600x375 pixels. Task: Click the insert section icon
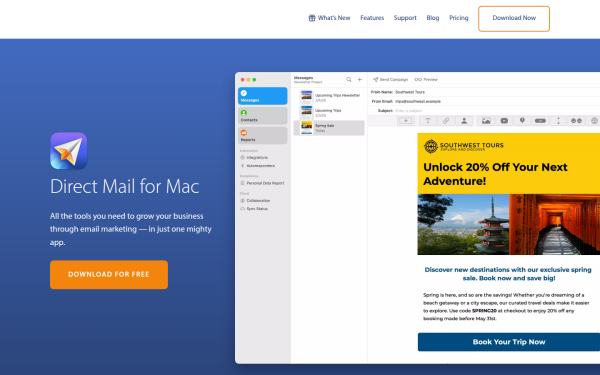click(406, 121)
